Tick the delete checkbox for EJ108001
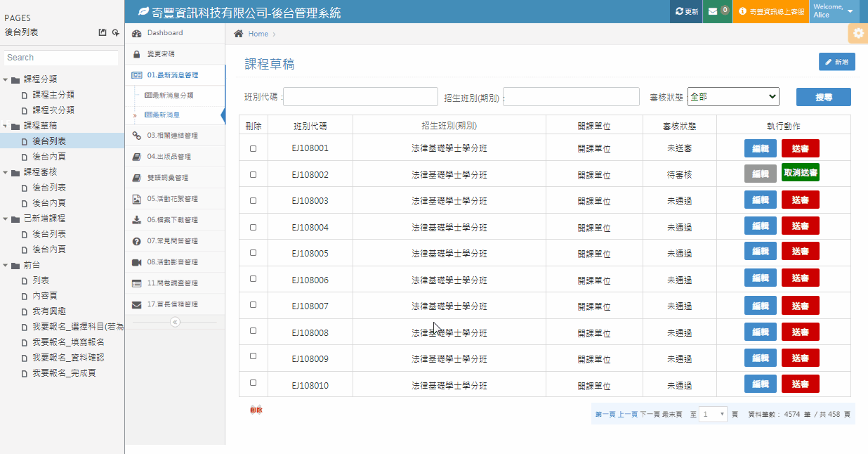This screenshot has width=868, height=454. (254, 148)
